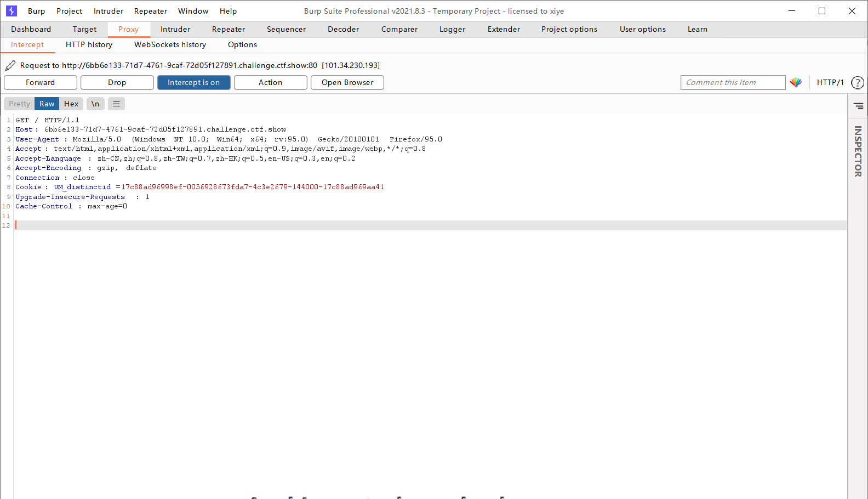This screenshot has height=499, width=868.
Task: Open the Help menu
Action: pos(228,11)
